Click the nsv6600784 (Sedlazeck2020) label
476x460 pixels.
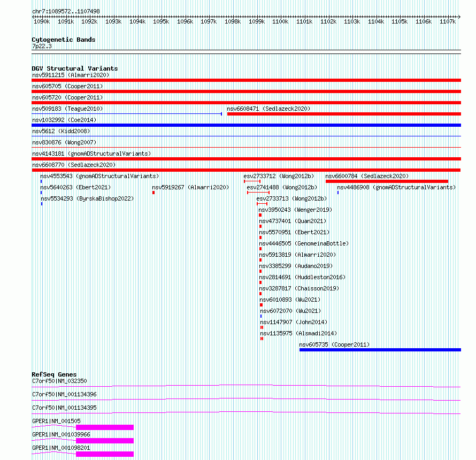click(367, 176)
